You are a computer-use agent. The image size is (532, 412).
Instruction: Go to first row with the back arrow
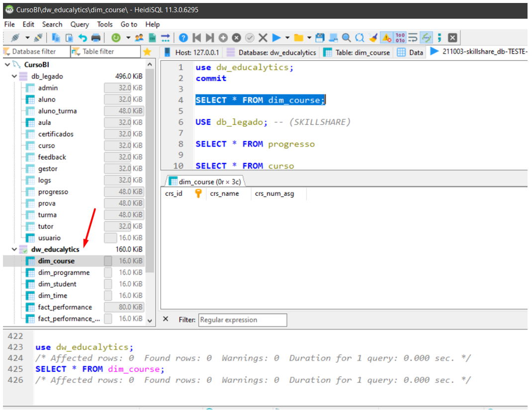click(x=196, y=38)
